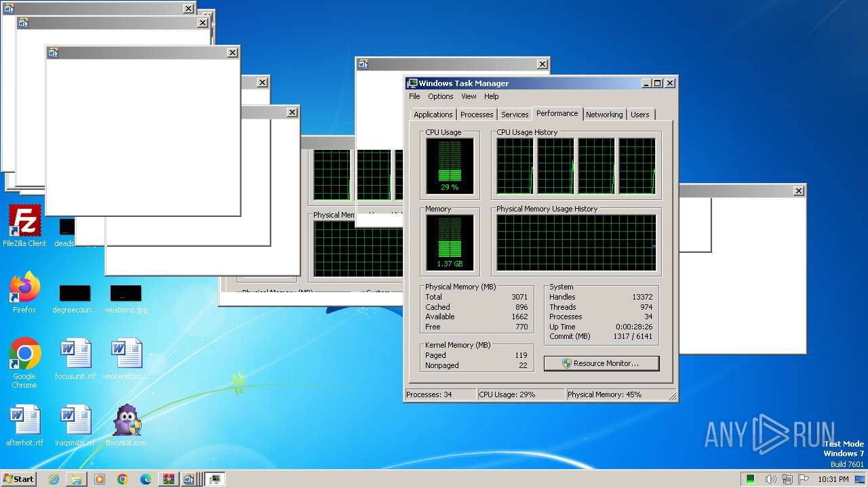868x488 pixels.
Task: Open Windows Explorer from taskbar
Action: (77, 479)
